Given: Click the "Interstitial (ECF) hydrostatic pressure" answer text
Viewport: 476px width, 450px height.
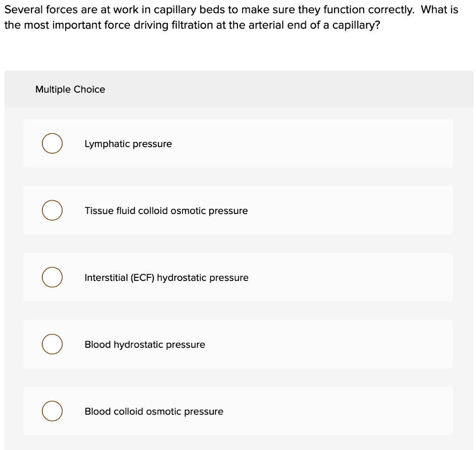Looking at the screenshot, I should click(166, 278).
